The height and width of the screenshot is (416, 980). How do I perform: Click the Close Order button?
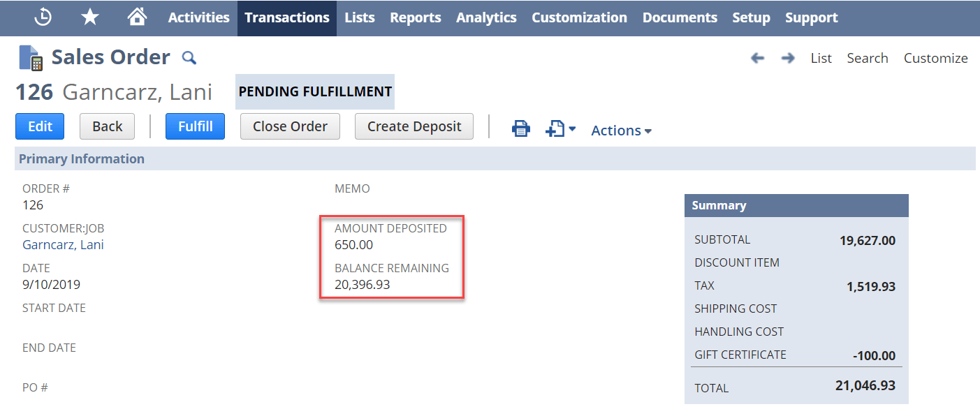[290, 126]
